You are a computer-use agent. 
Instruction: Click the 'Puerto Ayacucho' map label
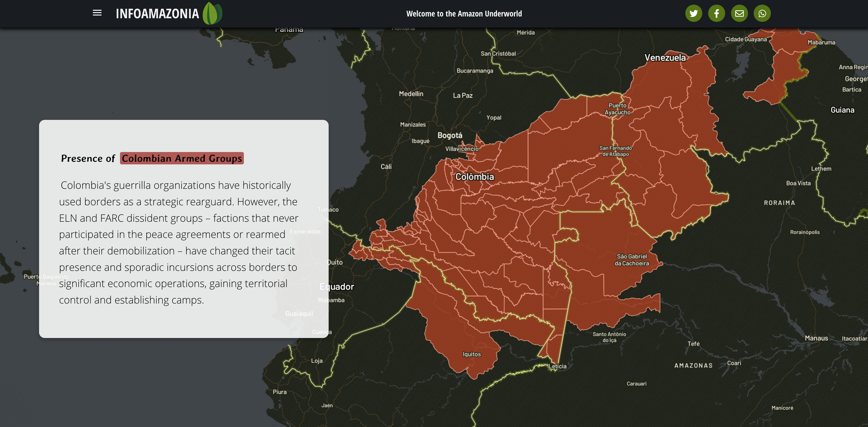(617, 109)
